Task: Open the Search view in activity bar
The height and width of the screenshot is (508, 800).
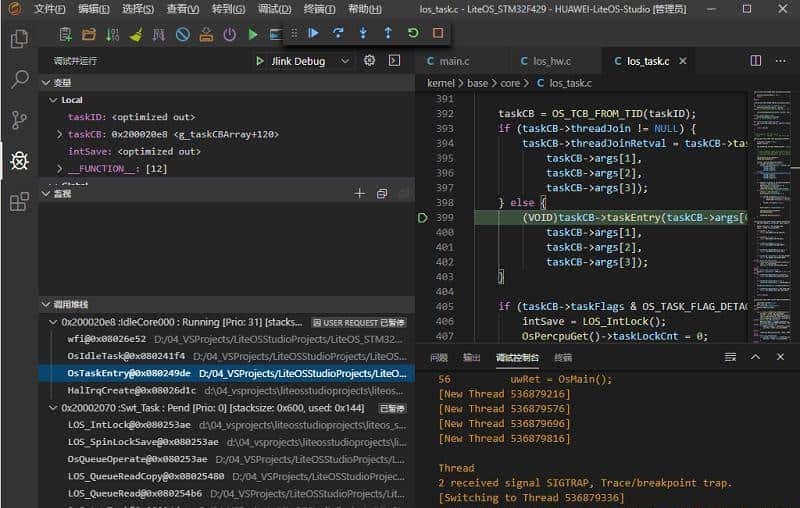Action: (19, 80)
